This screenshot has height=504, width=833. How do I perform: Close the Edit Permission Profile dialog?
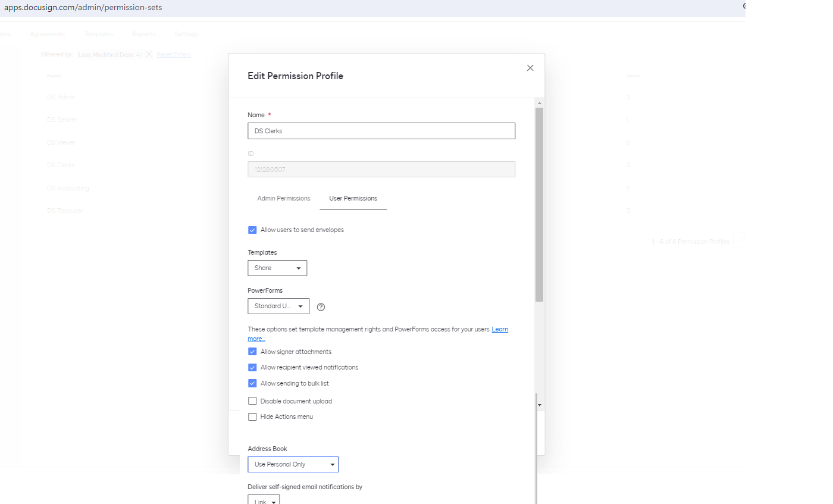click(530, 68)
